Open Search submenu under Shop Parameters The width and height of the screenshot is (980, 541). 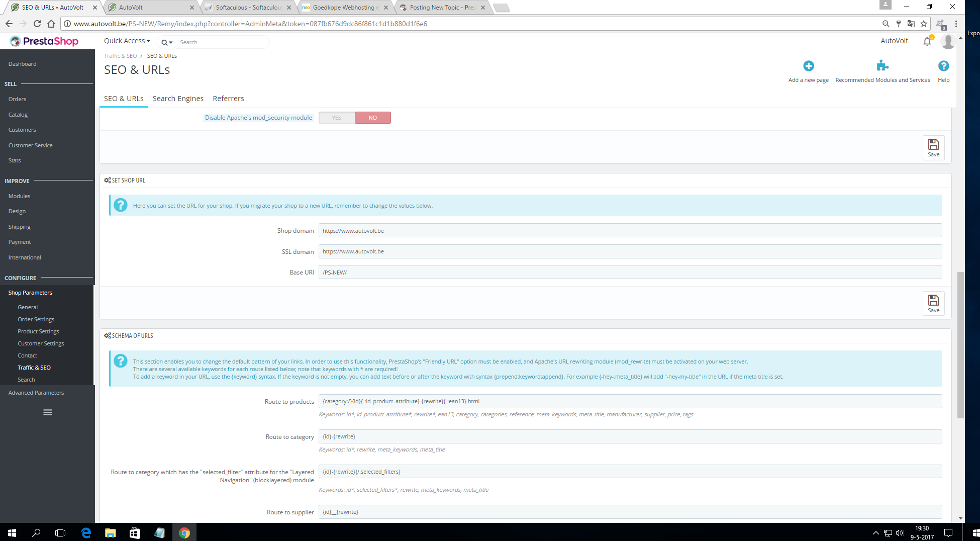pos(26,380)
